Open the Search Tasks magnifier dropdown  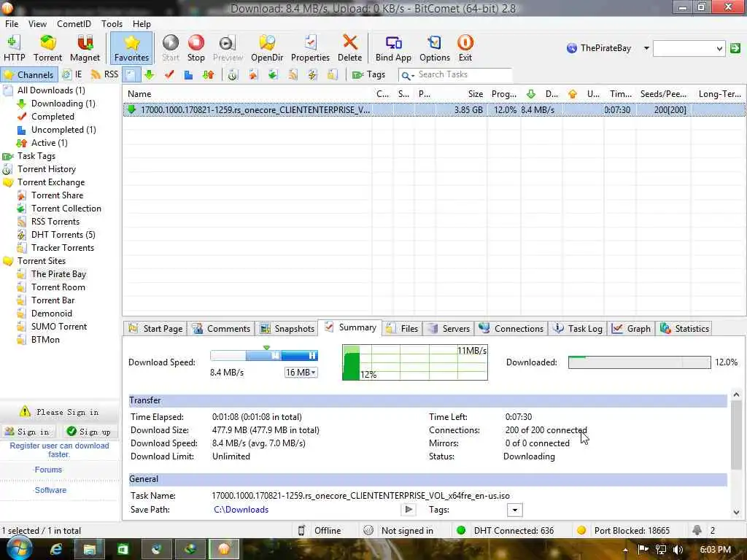(407, 75)
